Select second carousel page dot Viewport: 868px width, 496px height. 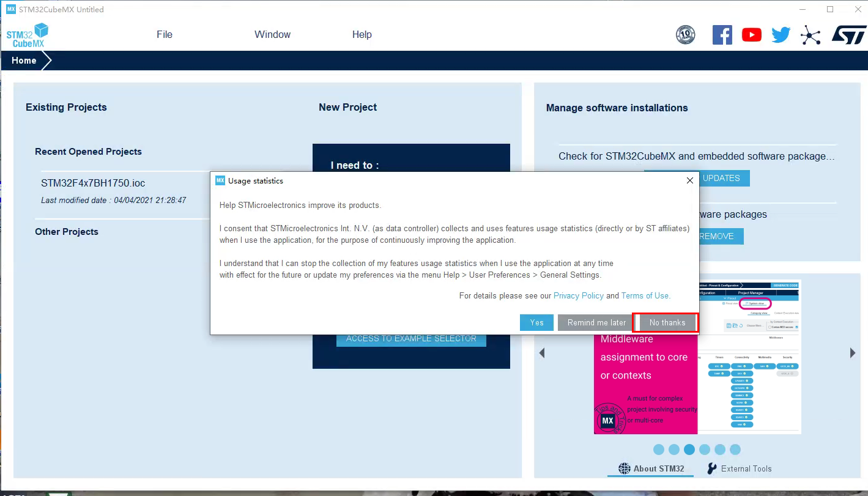click(x=674, y=450)
